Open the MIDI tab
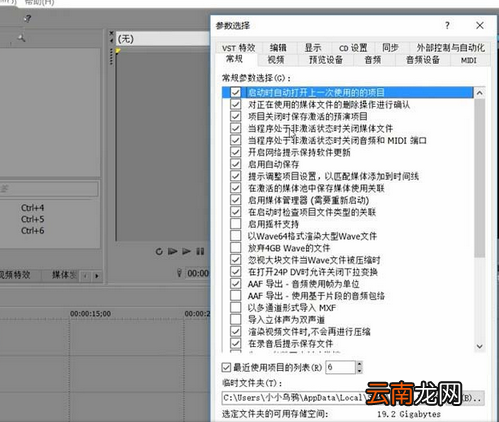Screen dimensions: 499x422 point(469,60)
